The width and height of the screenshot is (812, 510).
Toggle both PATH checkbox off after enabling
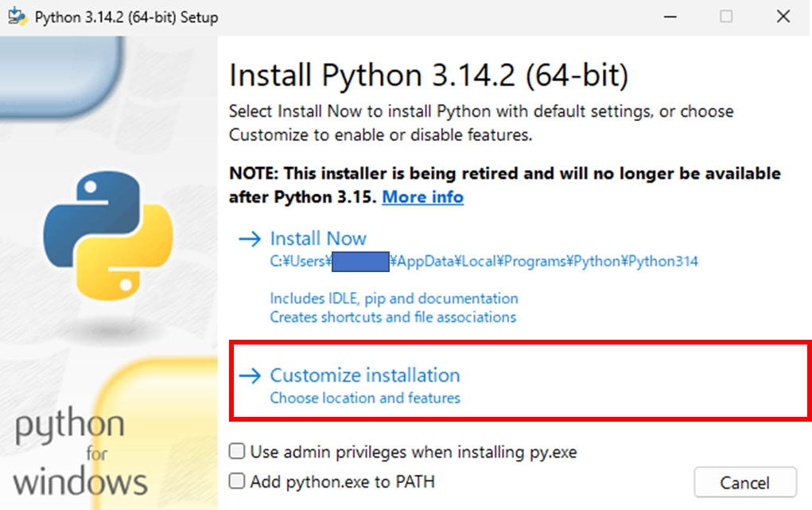(x=236, y=481)
